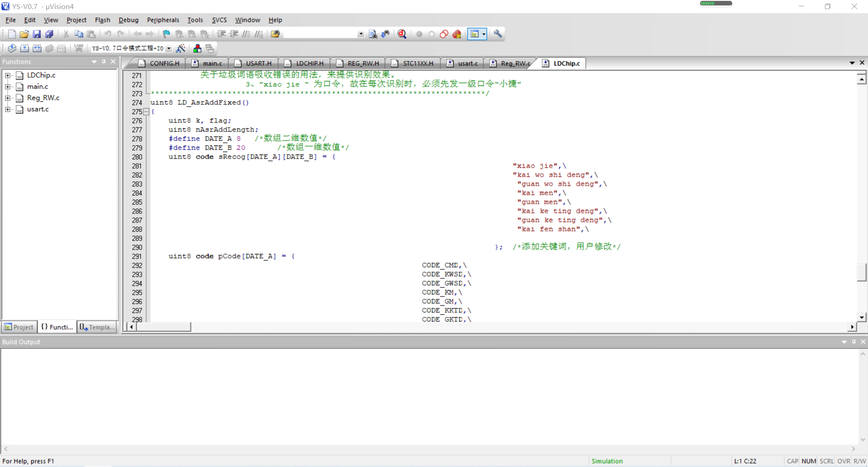This screenshot has width=868, height=467.
Task: Open the find text combo box dropdown
Action: pos(361,34)
